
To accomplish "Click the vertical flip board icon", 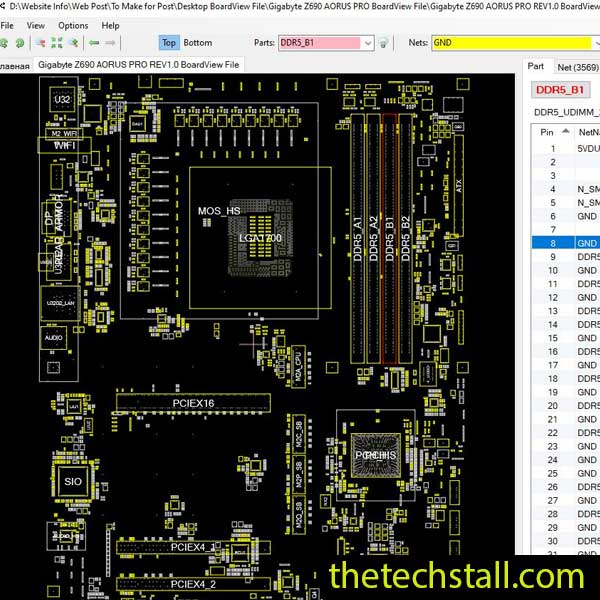I will [x=74, y=43].
